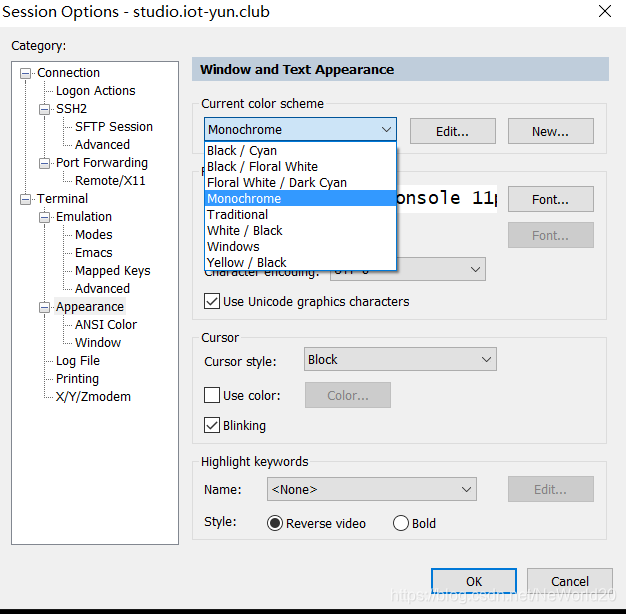626x614 pixels.
Task: Select Printing in category tree
Action: 77,378
